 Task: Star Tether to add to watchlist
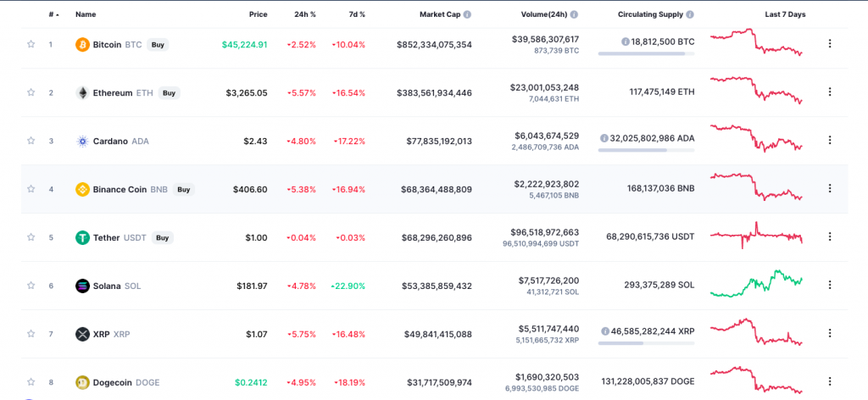31,237
